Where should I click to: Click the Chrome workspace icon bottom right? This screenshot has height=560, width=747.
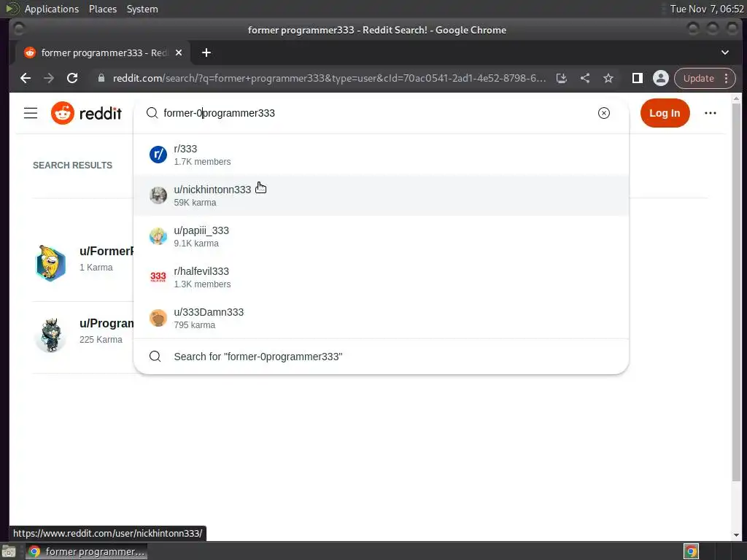point(691,551)
